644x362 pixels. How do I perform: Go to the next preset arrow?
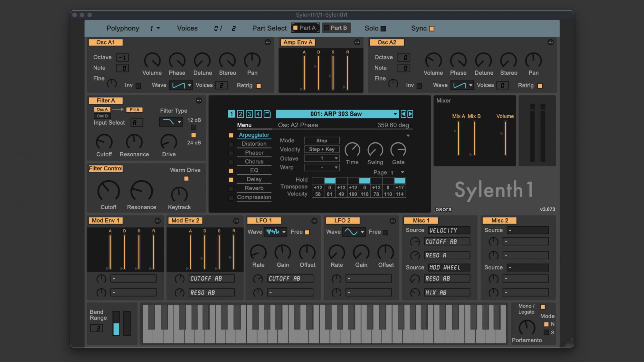click(410, 114)
